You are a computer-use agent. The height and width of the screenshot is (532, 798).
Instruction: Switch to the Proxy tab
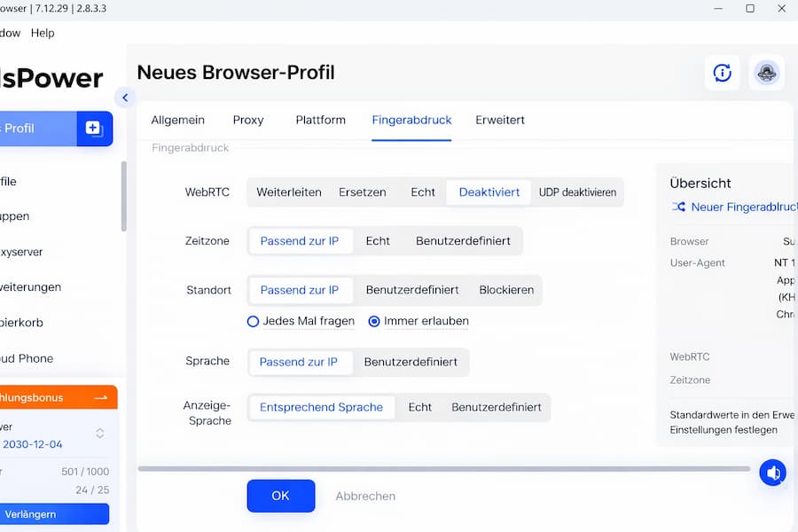point(248,121)
